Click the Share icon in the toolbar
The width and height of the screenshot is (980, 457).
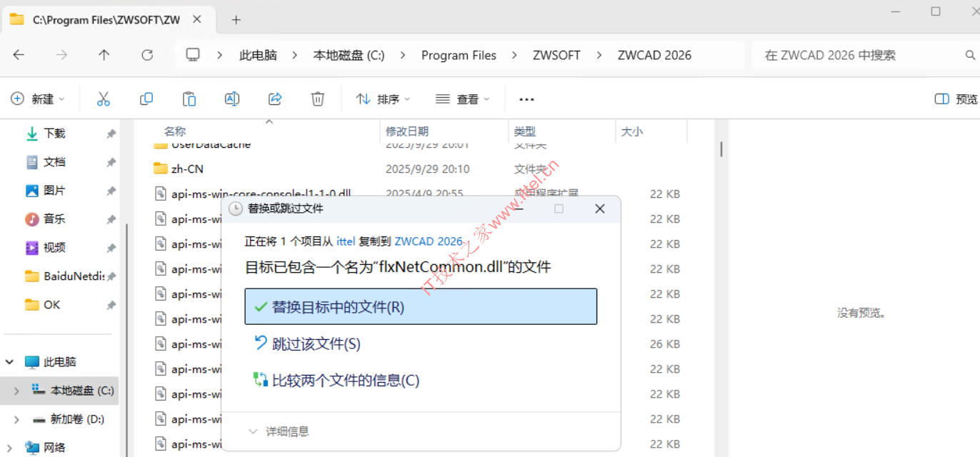coord(275,99)
